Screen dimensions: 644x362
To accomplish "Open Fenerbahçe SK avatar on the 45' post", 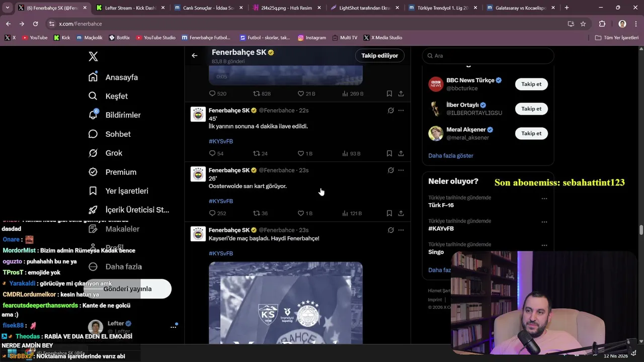I will point(198,114).
